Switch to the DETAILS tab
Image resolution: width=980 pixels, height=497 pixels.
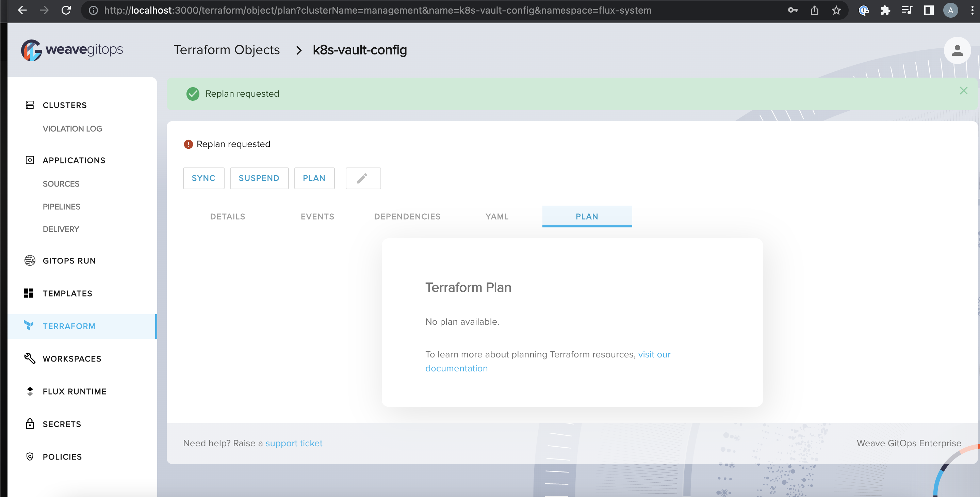tap(228, 217)
